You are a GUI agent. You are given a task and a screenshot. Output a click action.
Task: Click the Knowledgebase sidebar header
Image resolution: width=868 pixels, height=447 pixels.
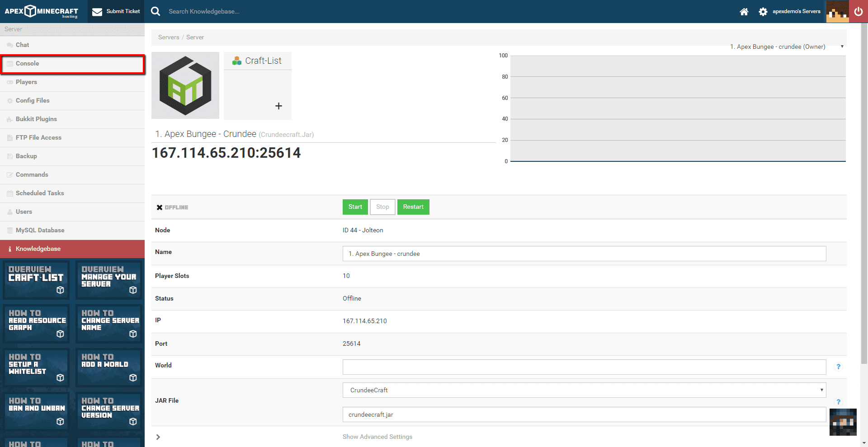click(x=72, y=249)
